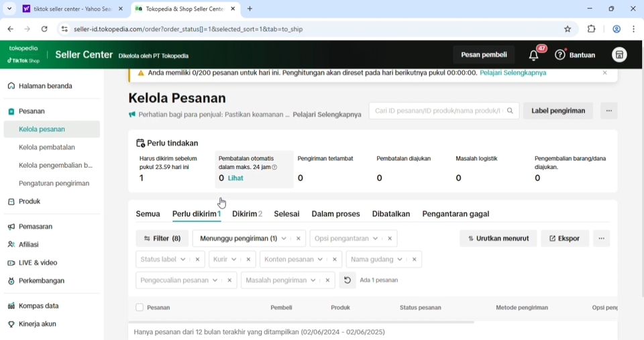The width and height of the screenshot is (644, 340).
Task: Expand the Menunggu pengiriman (1) dropdown
Action: (x=284, y=239)
